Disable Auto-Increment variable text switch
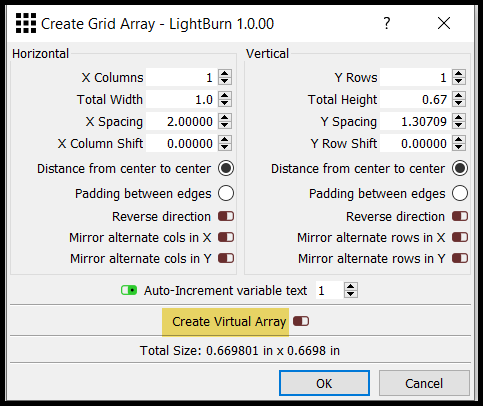Viewport: 483px width, 406px height. (129, 290)
